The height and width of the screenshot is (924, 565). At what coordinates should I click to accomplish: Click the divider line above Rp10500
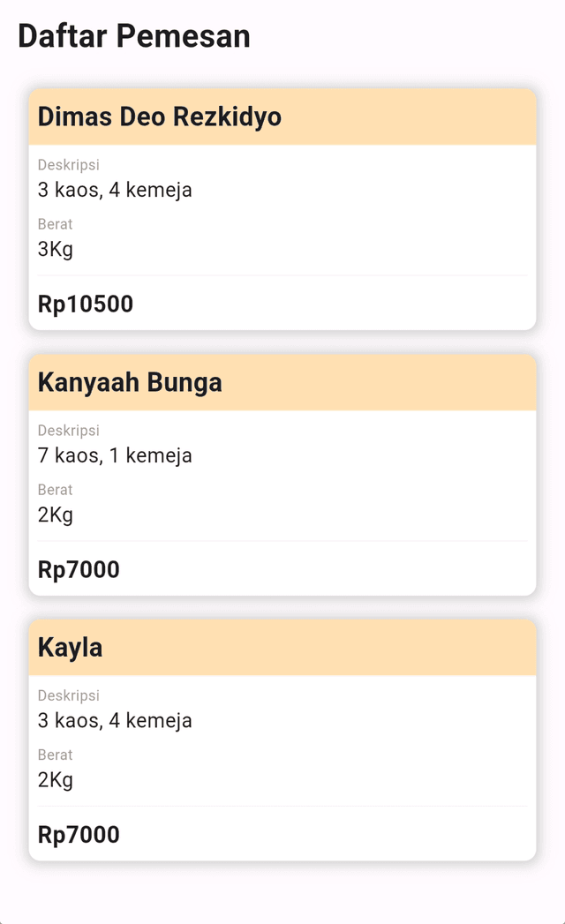tap(282, 275)
